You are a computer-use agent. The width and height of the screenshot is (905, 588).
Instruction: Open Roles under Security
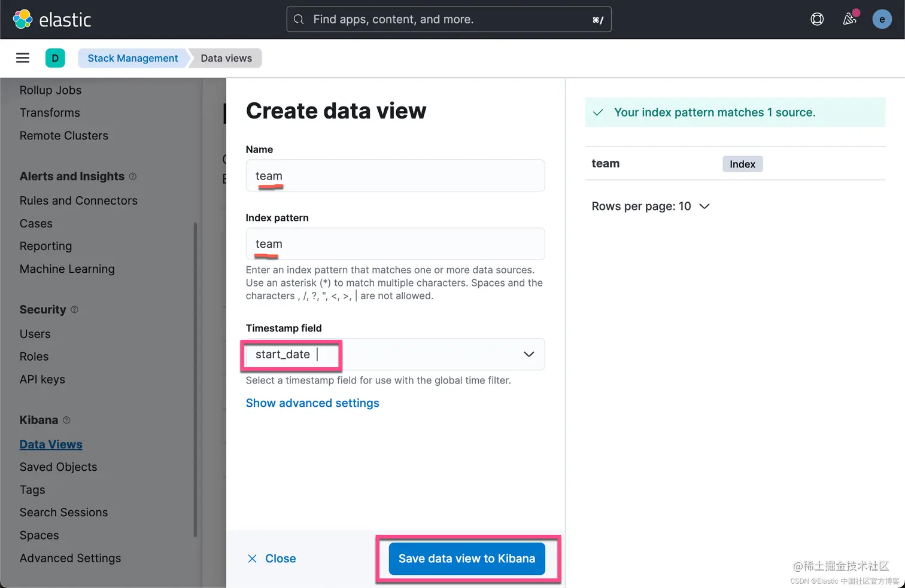34,357
